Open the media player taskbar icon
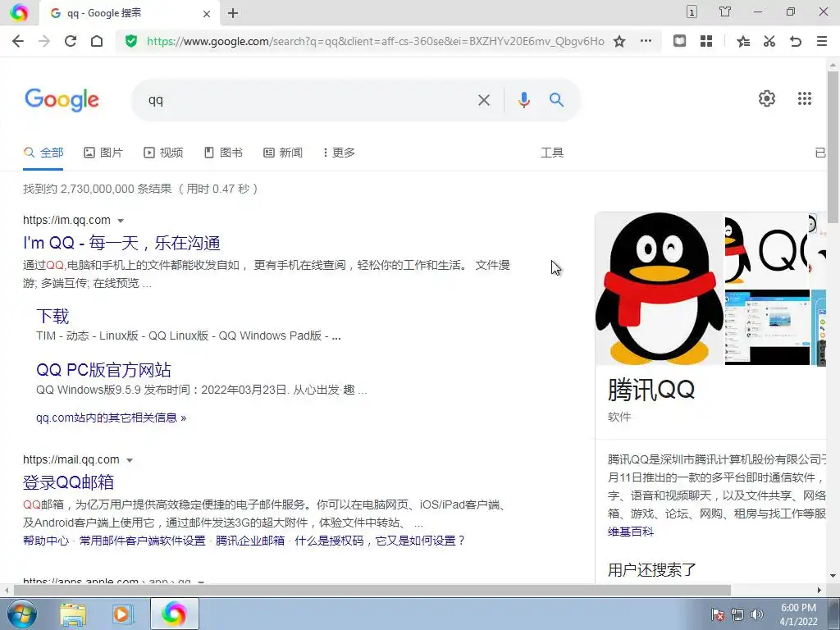The height and width of the screenshot is (630, 840). pyautogui.click(x=123, y=614)
